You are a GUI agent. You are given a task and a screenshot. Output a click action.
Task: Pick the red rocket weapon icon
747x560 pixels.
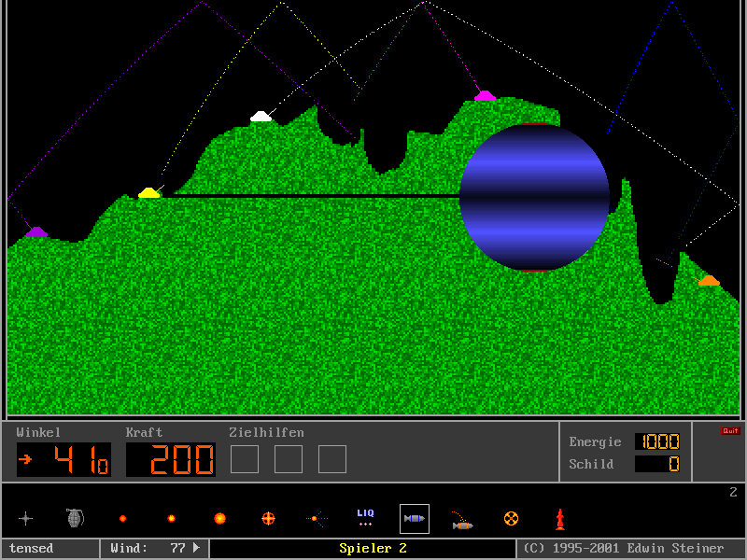click(560, 518)
